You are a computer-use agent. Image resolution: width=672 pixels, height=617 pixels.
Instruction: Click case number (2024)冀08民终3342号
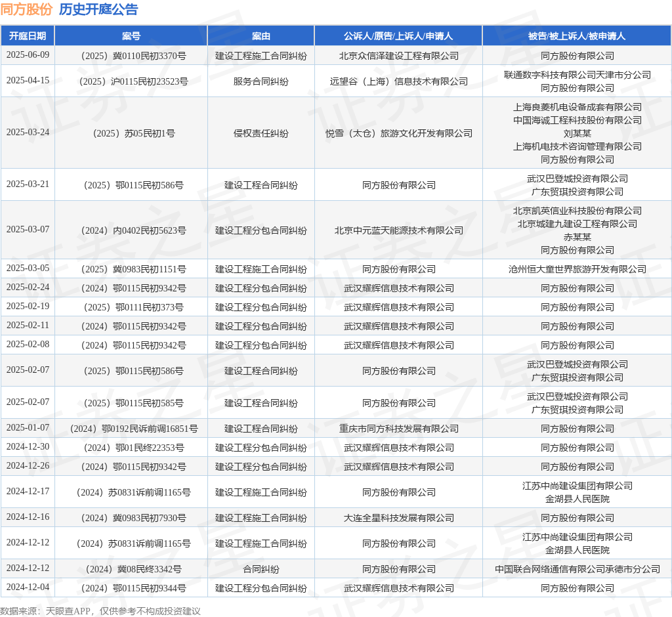point(134,569)
